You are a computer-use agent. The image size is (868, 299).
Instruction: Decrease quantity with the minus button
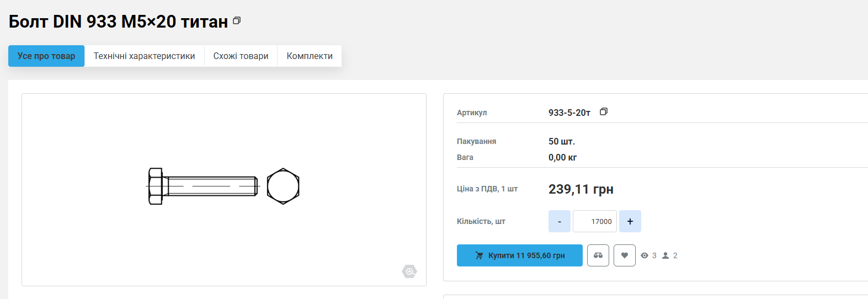click(560, 221)
